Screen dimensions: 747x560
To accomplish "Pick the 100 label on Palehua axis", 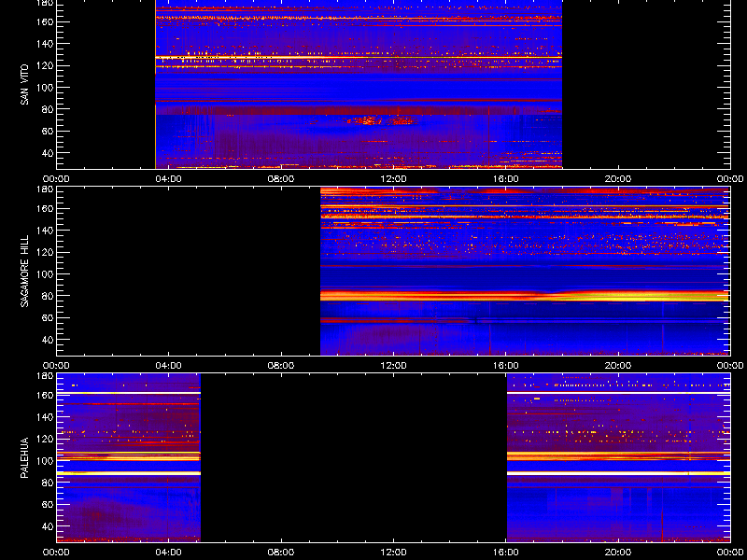I will point(46,461).
